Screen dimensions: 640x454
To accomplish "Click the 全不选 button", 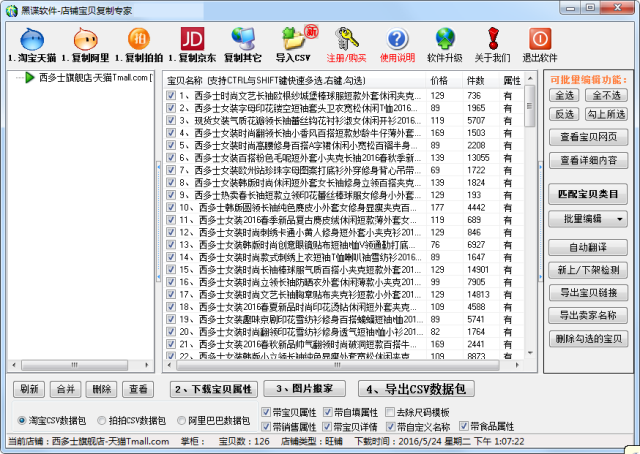I will pos(606,96).
